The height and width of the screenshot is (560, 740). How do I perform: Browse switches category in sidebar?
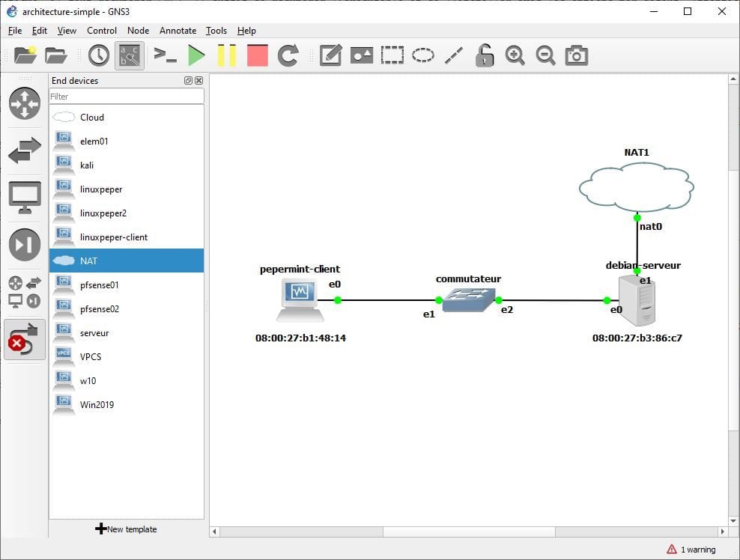coord(24,150)
